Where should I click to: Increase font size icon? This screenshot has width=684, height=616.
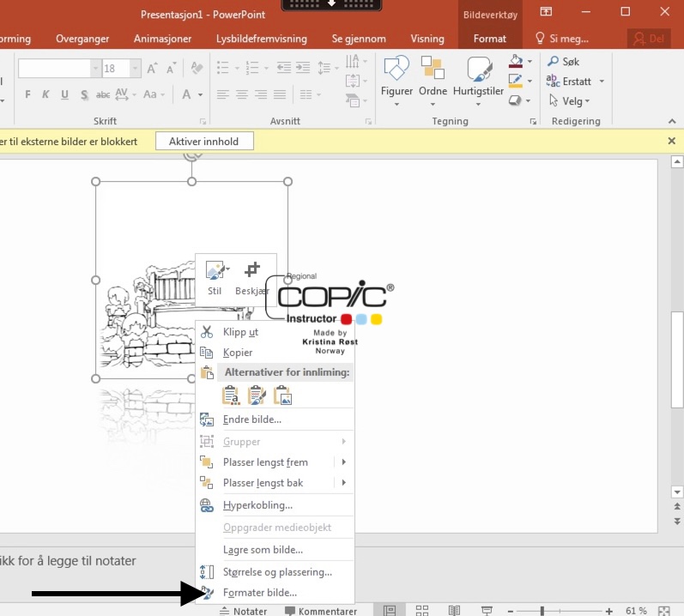click(152, 68)
